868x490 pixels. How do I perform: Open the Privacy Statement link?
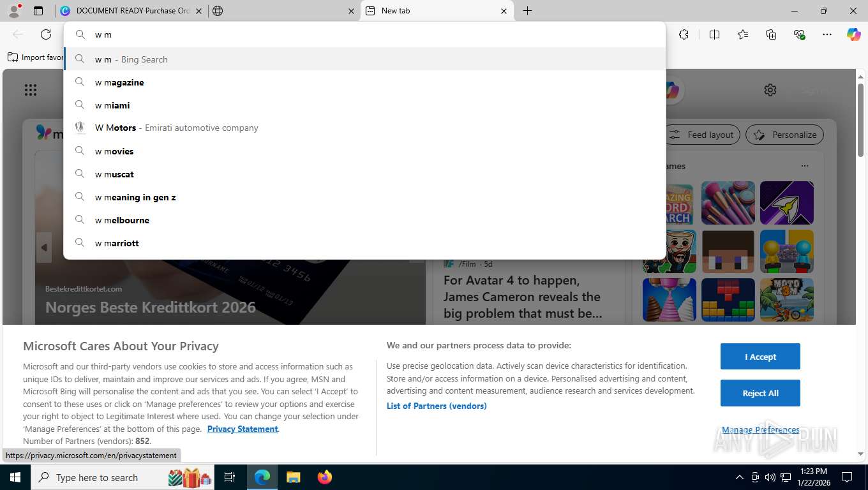(x=243, y=429)
